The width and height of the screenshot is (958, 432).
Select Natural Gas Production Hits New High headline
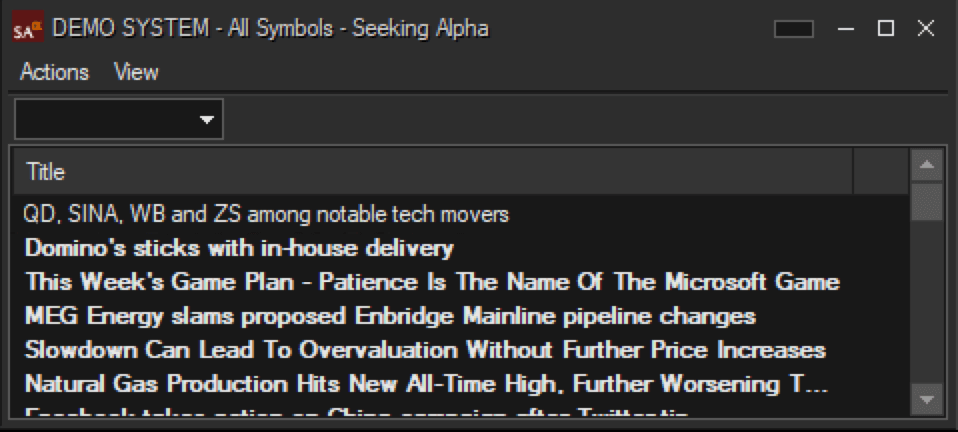tap(426, 384)
